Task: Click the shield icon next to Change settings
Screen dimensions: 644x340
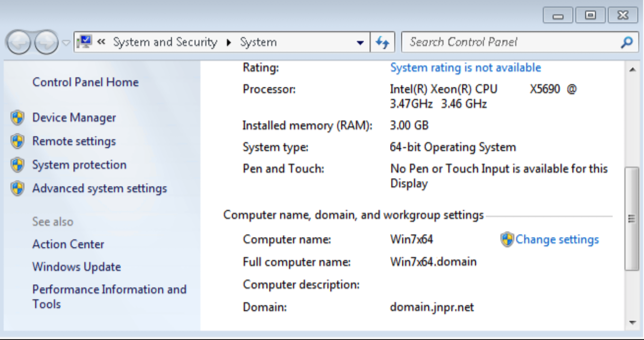Action: click(507, 239)
